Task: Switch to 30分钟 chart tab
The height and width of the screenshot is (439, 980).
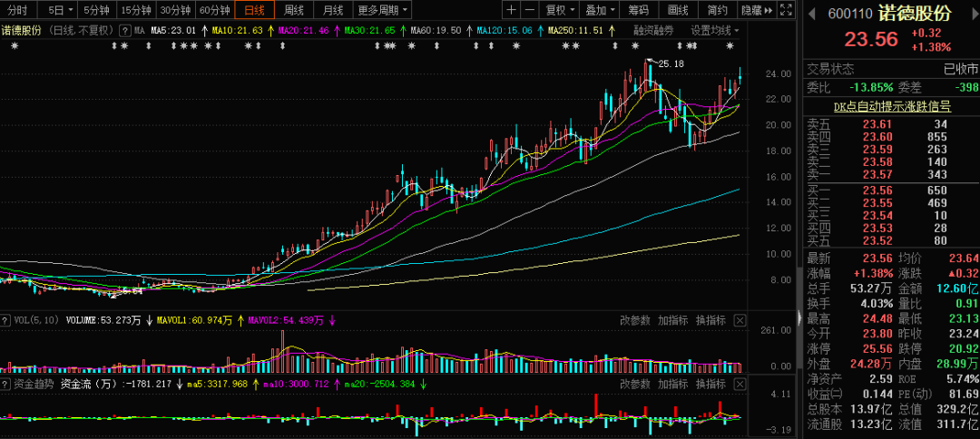Action: coord(174,10)
